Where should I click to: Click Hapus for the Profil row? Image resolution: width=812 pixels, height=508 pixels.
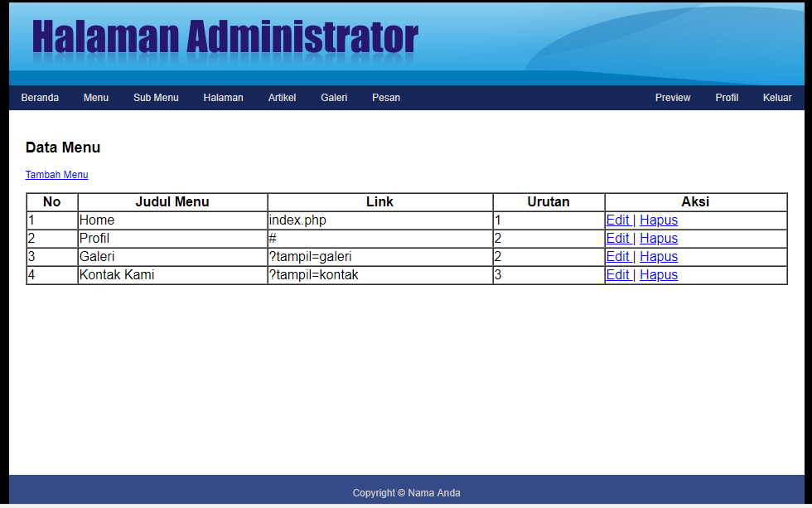click(x=659, y=239)
